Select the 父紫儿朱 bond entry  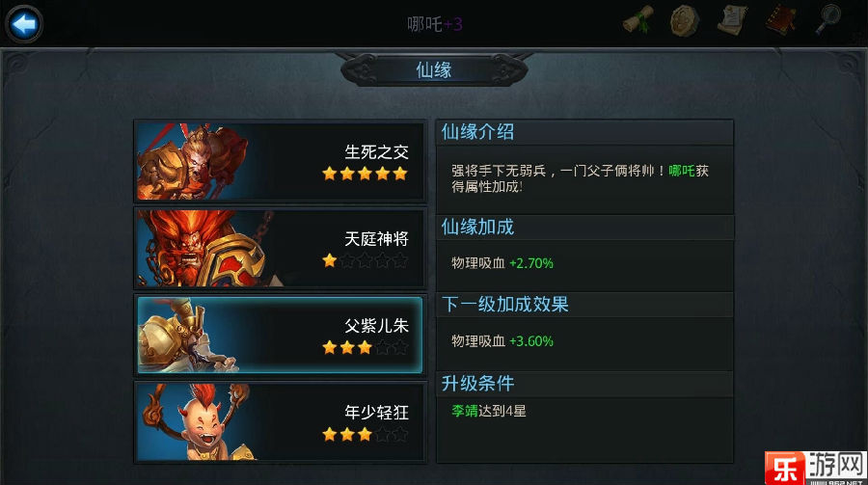click(x=280, y=335)
